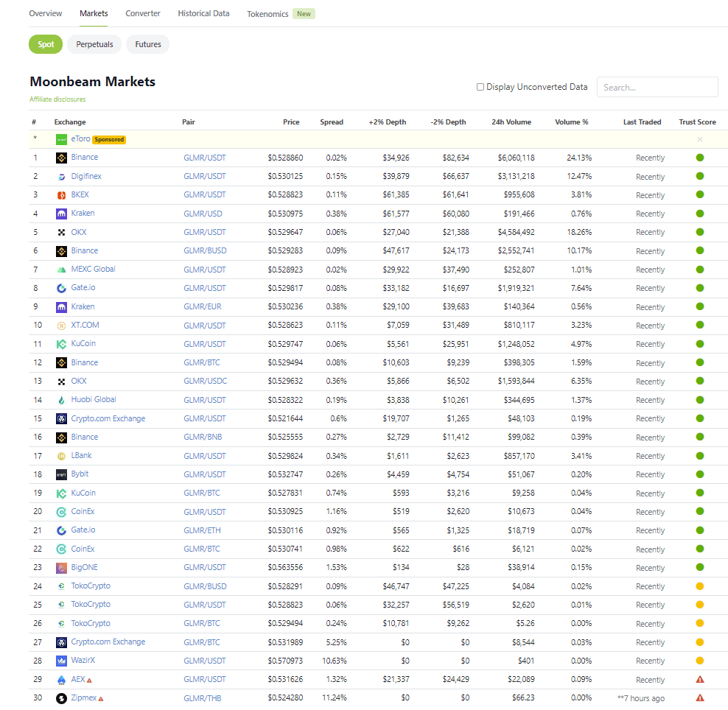Enable Display Unconverted Data checkbox

[x=480, y=87]
